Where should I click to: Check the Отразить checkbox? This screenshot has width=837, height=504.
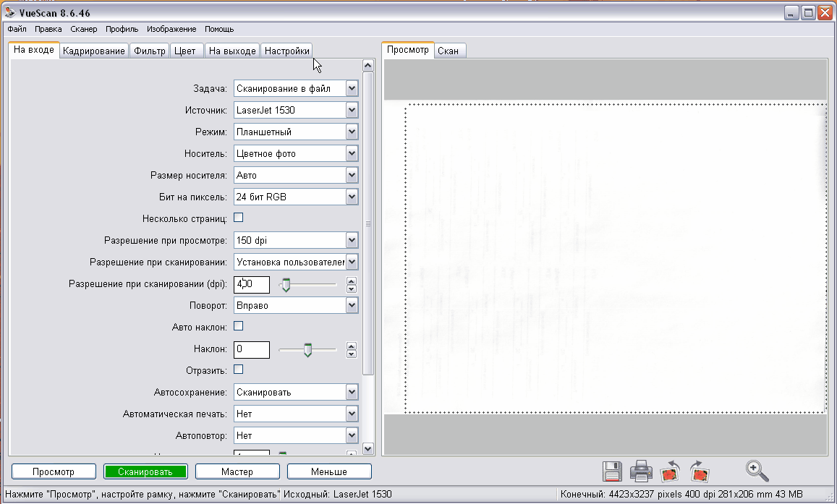click(238, 370)
